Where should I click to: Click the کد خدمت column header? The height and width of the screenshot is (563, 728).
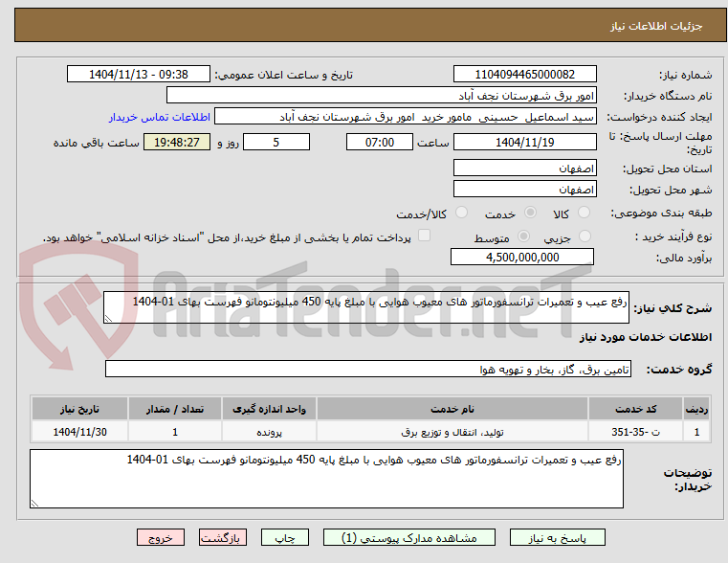click(x=635, y=409)
